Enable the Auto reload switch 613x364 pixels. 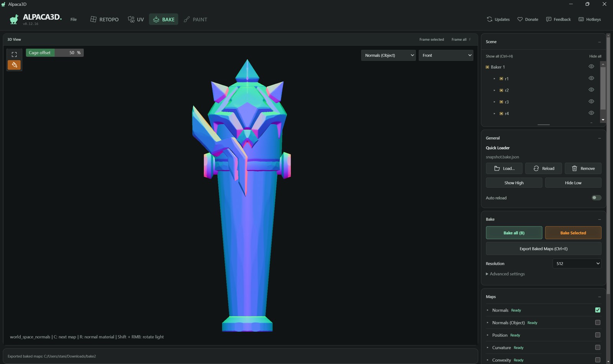pyautogui.click(x=597, y=198)
